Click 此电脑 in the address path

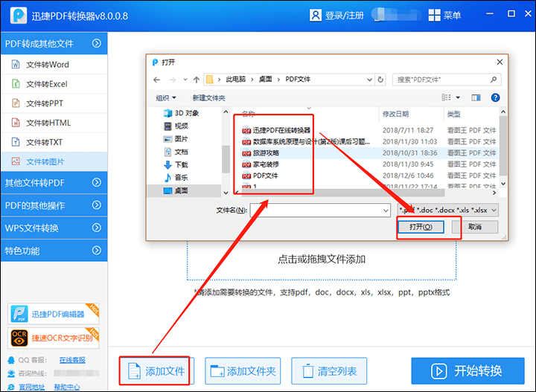pyautogui.click(x=235, y=80)
